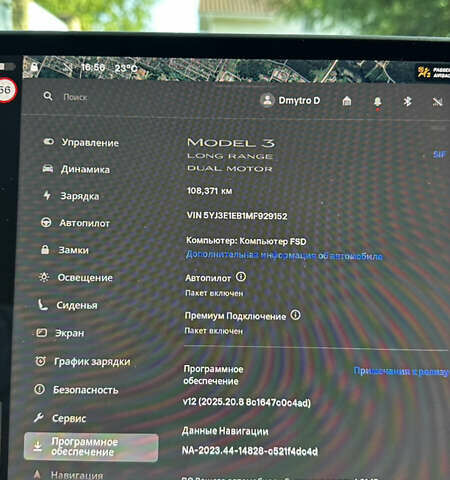Screen dimensions: 450x480
Task: Focus the Поиск search field
Action: (x=75, y=97)
